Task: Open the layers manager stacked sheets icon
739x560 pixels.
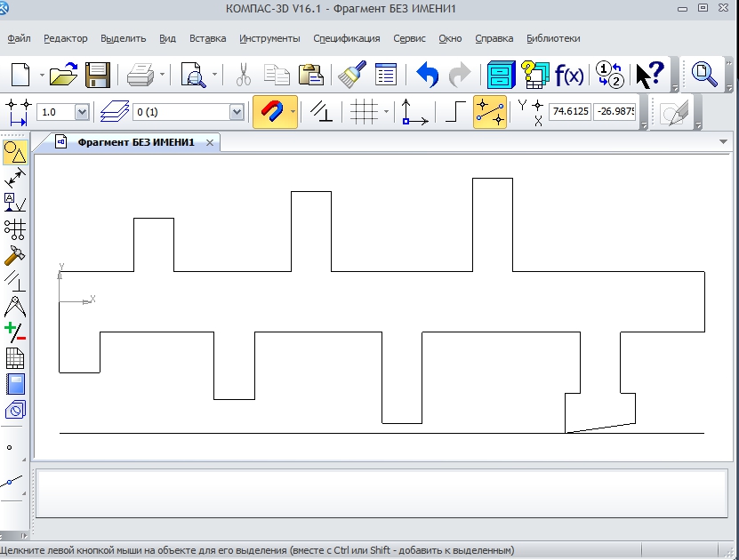Action: tap(114, 112)
